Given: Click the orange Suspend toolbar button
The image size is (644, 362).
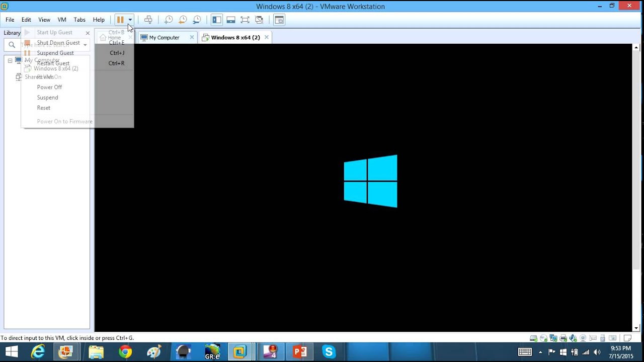Looking at the screenshot, I should pyautogui.click(x=120, y=20).
